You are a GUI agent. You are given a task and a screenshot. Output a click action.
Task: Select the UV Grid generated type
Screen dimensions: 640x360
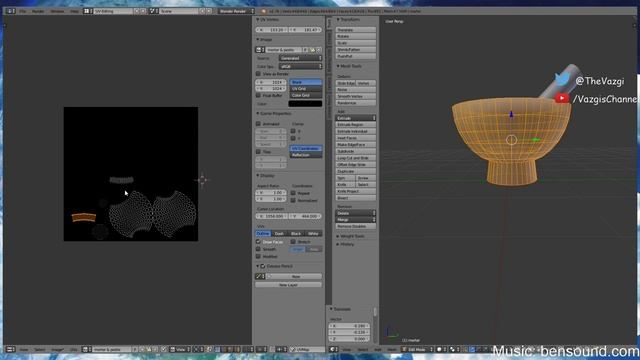point(306,89)
